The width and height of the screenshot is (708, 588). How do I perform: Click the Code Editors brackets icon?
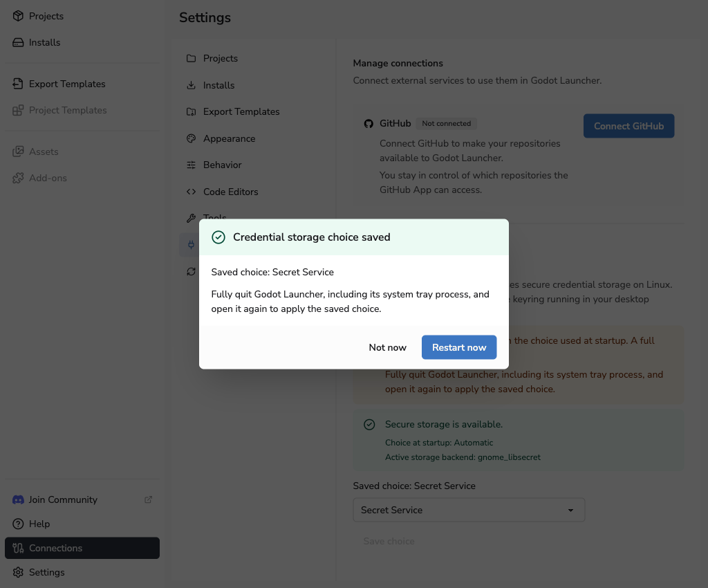(191, 192)
